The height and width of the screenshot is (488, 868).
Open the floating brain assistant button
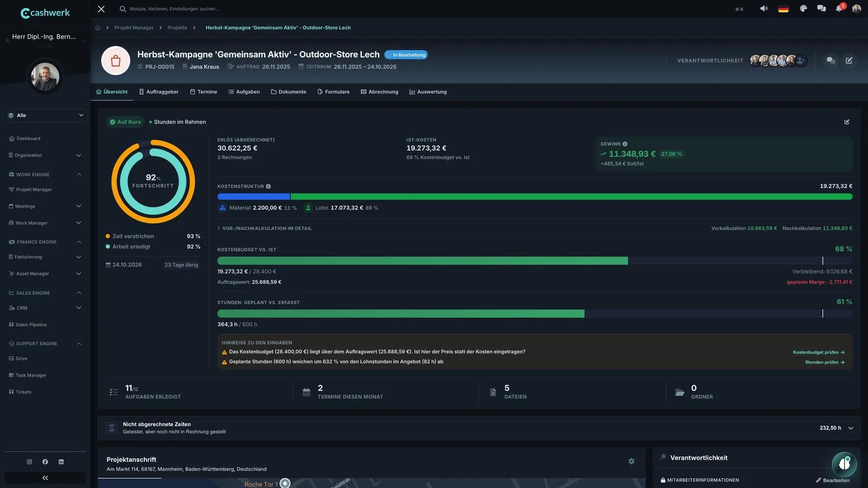(x=845, y=464)
